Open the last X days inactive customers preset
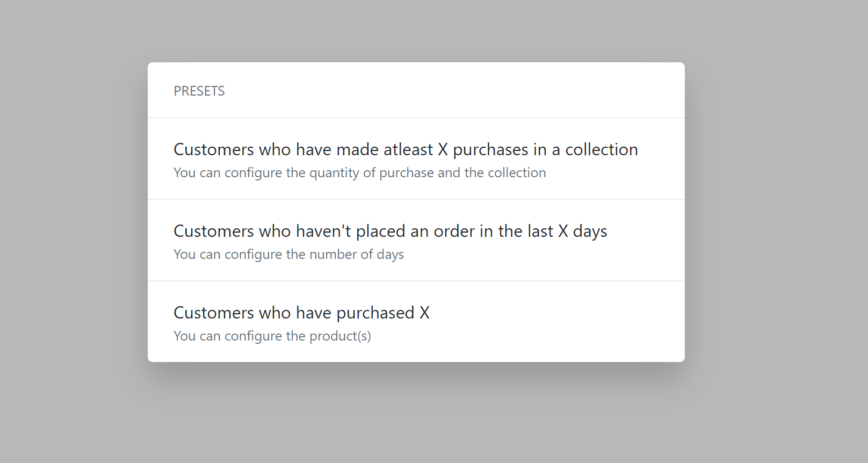The image size is (868, 463). click(x=416, y=241)
